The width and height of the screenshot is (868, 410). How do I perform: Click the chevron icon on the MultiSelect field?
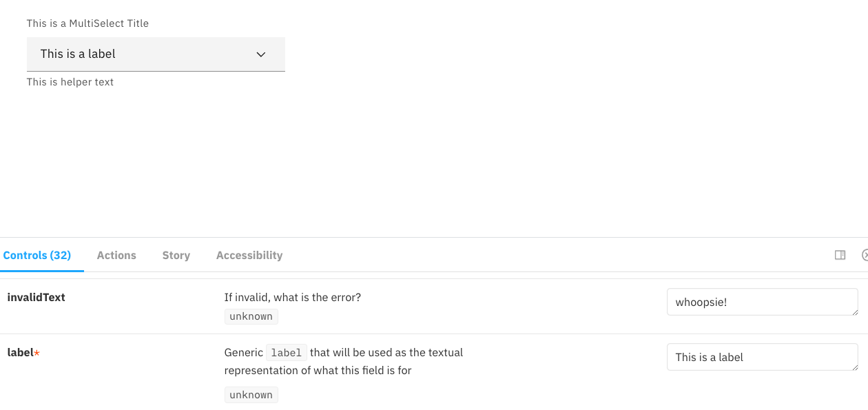[x=260, y=54]
